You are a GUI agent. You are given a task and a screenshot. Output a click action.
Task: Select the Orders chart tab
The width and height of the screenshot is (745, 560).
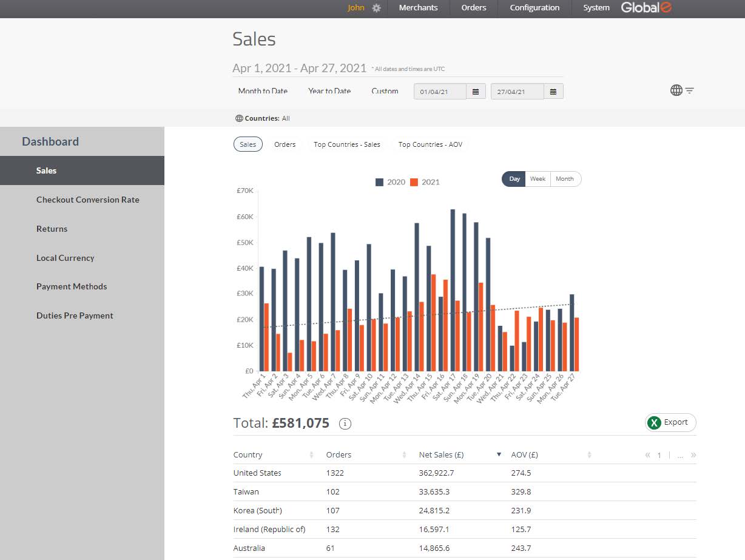[285, 144]
